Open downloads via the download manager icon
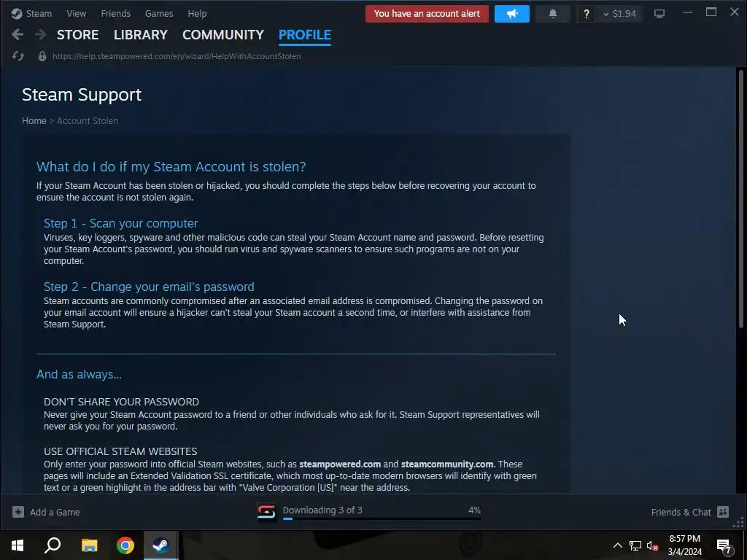 (266, 512)
